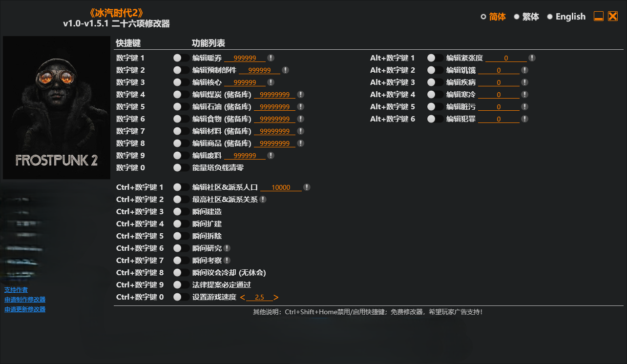The height and width of the screenshot is (364, 627).
Task: Click info icon next to 编辑犯罪
Action: [524, 119]
